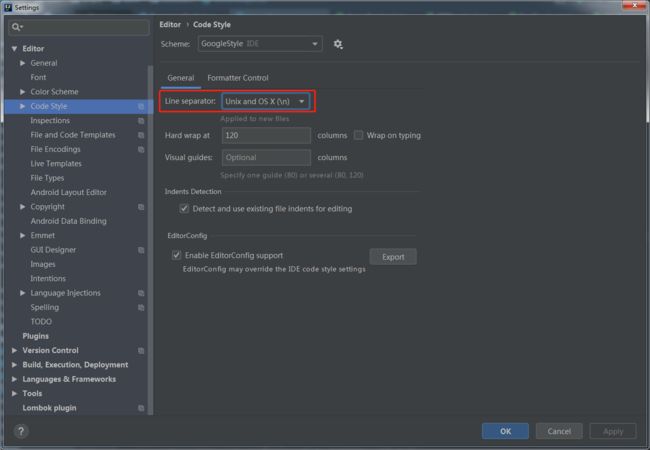Expand the Languages & Frameworks arrow
Viewport: 650px width, 450px height.
pos(15,379)
